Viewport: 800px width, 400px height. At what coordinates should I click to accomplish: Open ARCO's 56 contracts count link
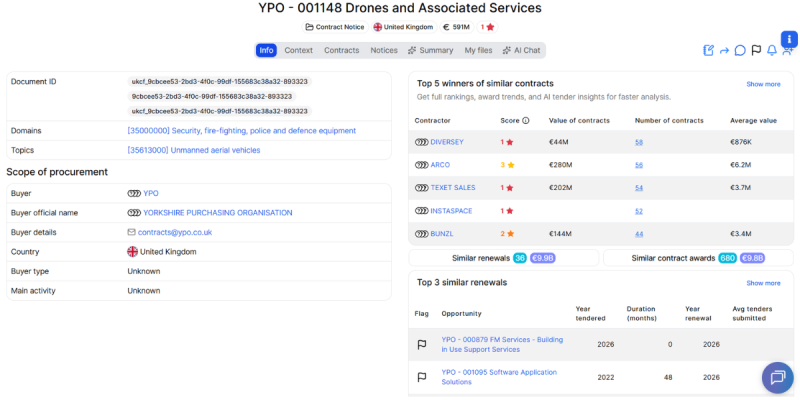coord(639,165)
